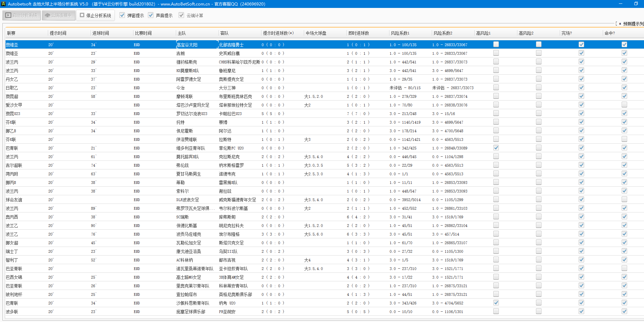Image resolution: width=644 pixels, height=322 pixels.
Task: Click the 云端连接中 cloud button
Action: point(58,15)
